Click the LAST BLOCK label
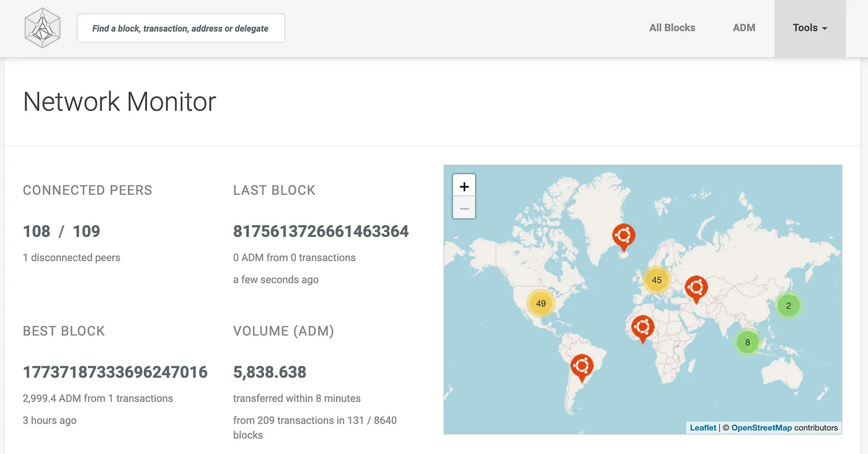The width and height of the screenshot is (868, 454). point(274,190)
